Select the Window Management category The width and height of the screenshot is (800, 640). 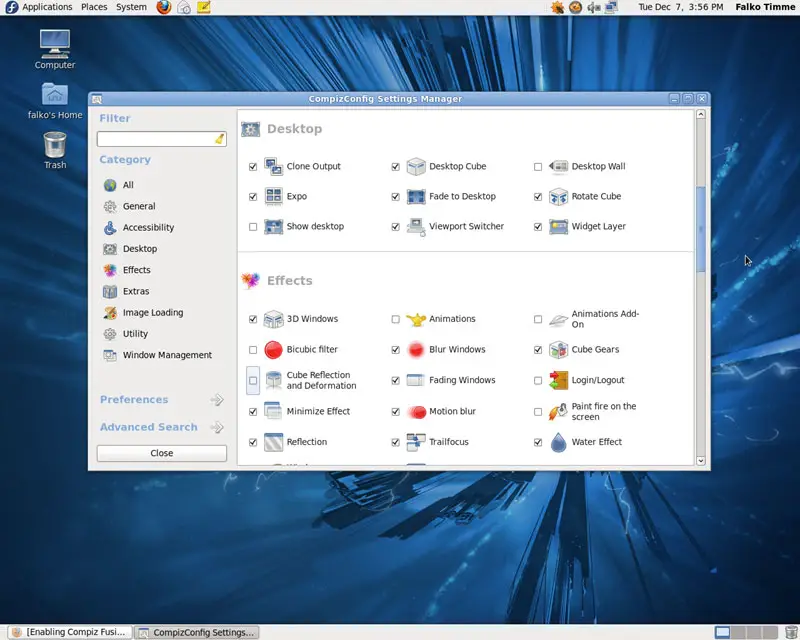point(166,355)
